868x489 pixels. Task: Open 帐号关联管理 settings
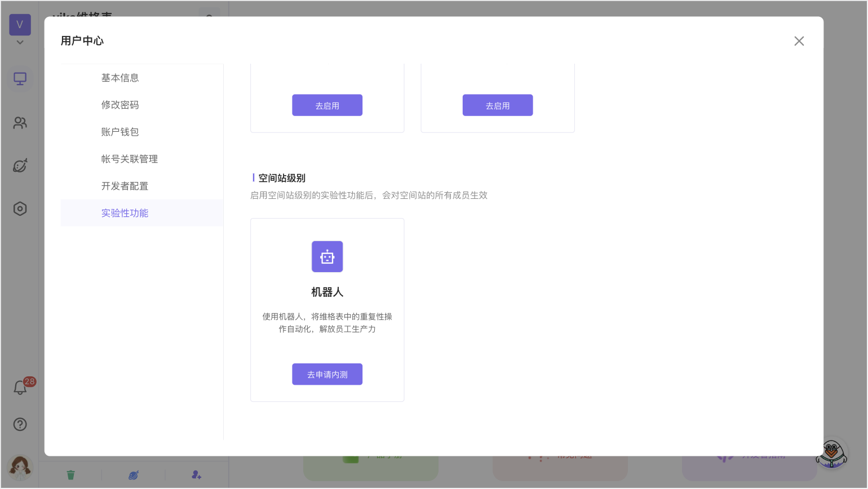(130, 159)
